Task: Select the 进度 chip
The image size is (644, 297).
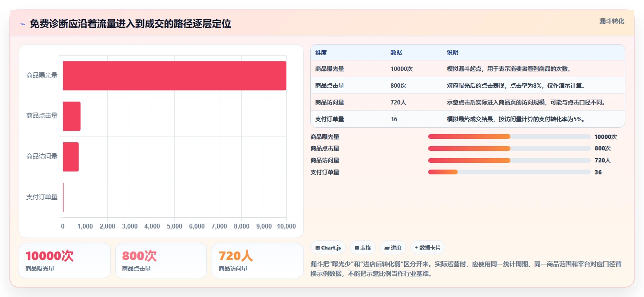Action: 393,248
